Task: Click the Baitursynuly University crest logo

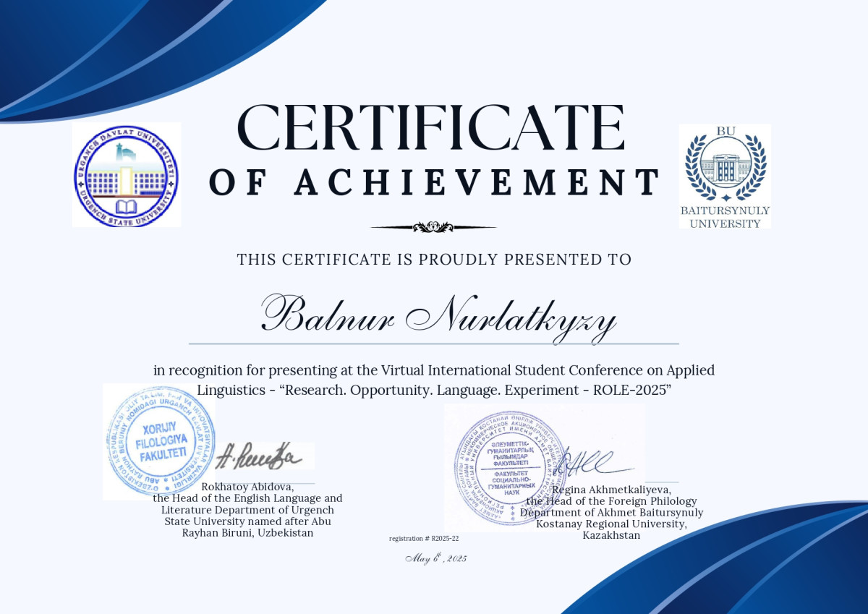Action: [x=724, y=164]
